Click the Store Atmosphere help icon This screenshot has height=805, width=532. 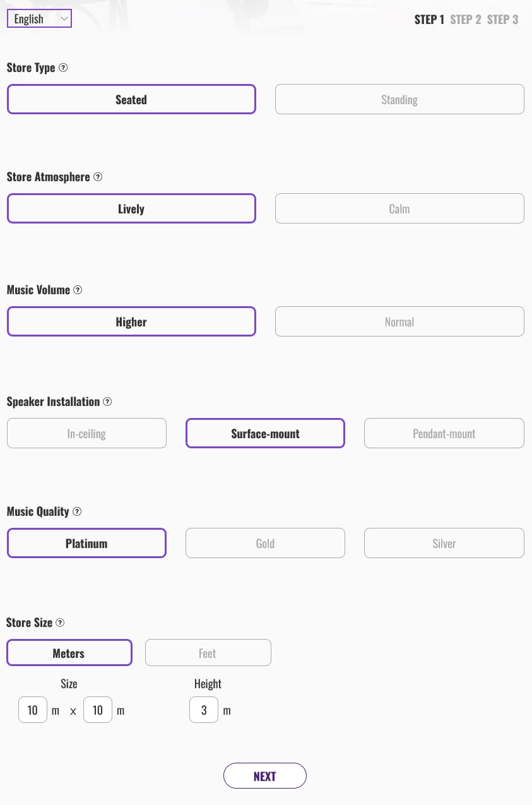pos(98,177)
